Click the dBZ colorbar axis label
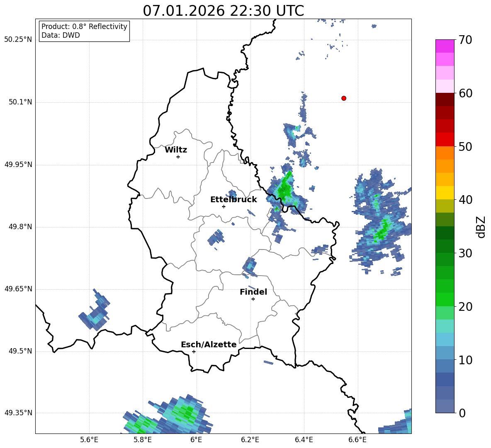The image size is (491, 448). tap(481, 227)
